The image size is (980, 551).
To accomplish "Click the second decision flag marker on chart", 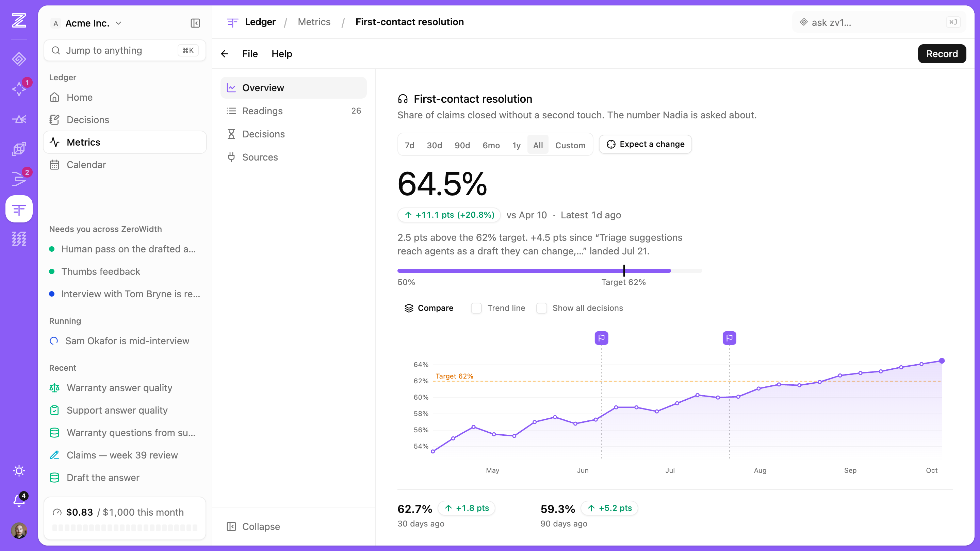I will pyautogui.click(x=729, y=338).
